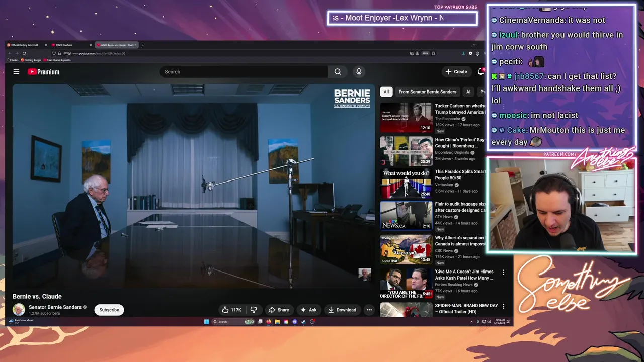Image resolution: width=644 pixels, height=362 pixels.
Task: Open the Create video menu
Action: pos(456,72)
